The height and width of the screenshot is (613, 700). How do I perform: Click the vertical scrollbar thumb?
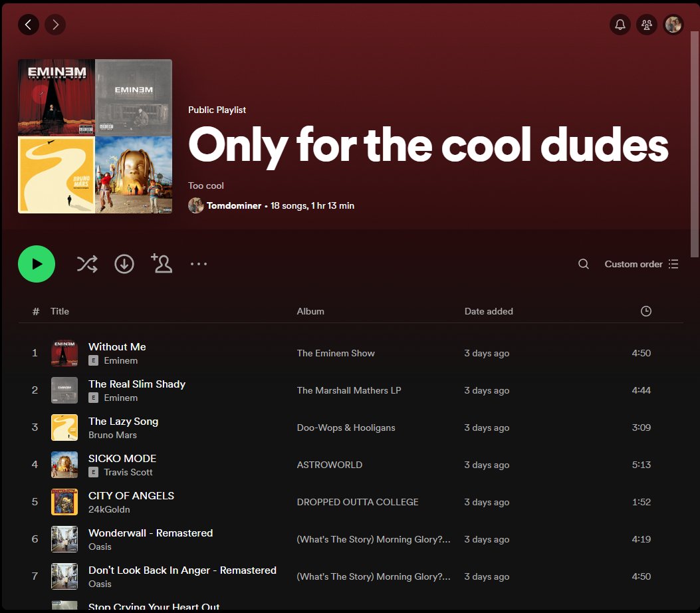click(x=694, y=144)
